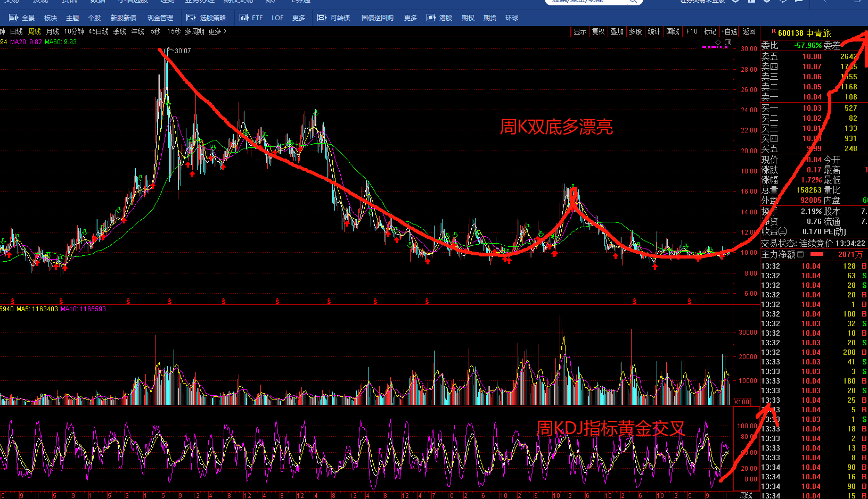Image resolution: width=868 pixels, height=499 pixels.
Task: Click the 多股 multi-stock button
Action: point(635,31)
